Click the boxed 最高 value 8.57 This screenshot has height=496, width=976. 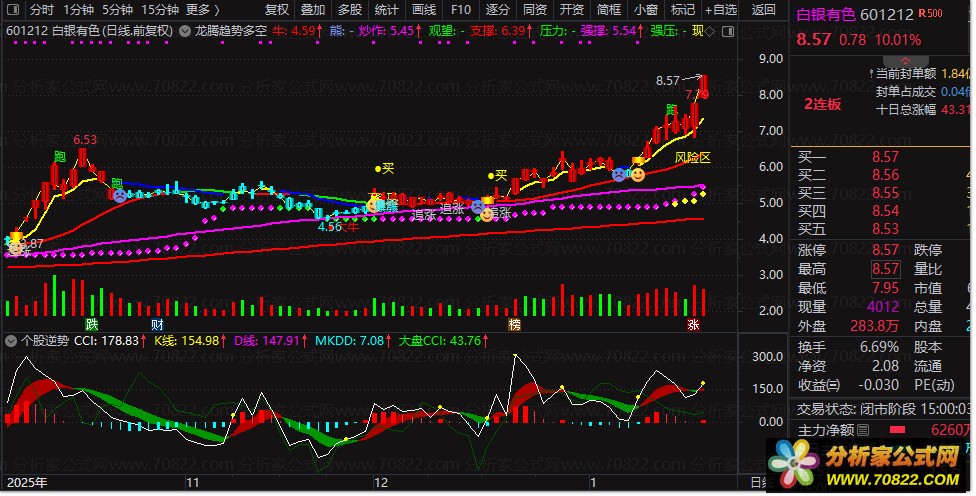(x=885, y=269)
